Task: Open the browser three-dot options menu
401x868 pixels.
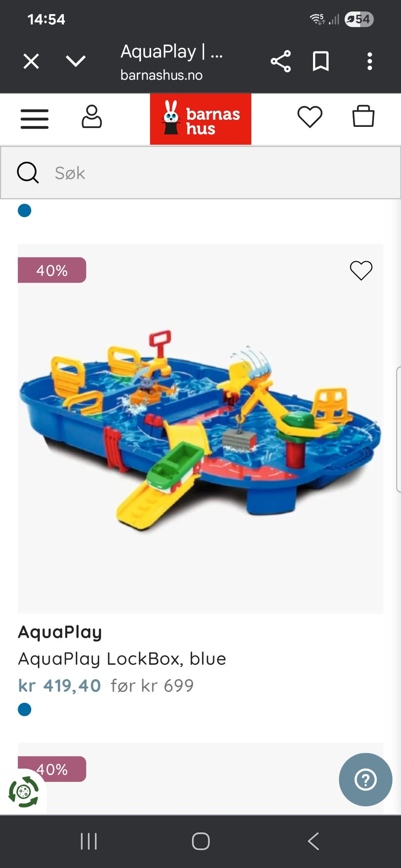Action: tap(370, 61)
